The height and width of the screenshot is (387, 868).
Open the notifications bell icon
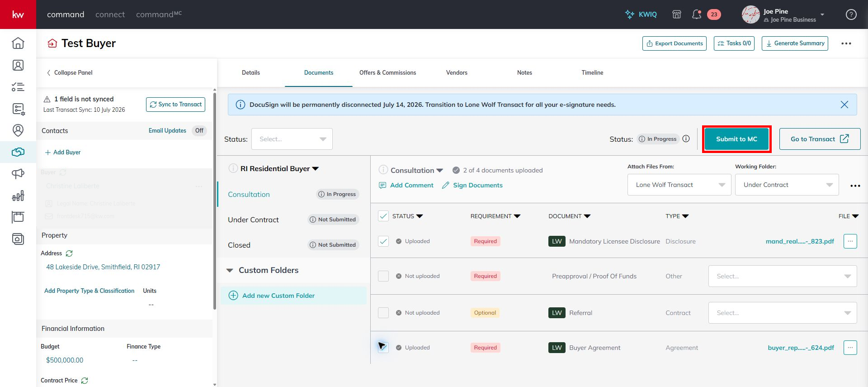pyautogui.click(x=697, y=14)
